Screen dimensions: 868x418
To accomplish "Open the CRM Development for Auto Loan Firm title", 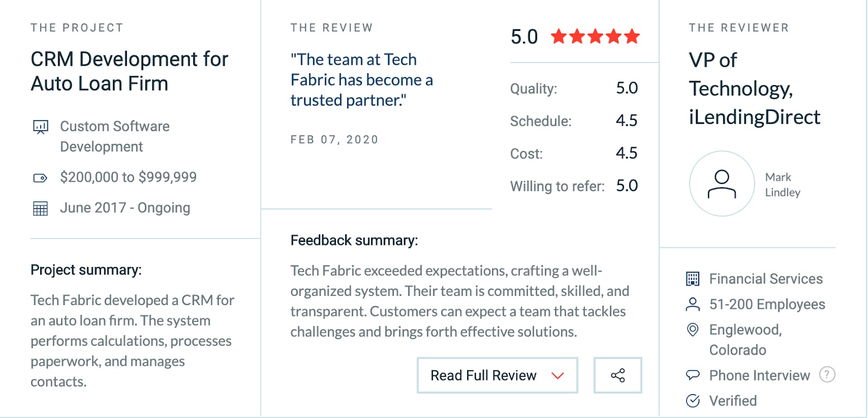I will click(x=130, y=71).
